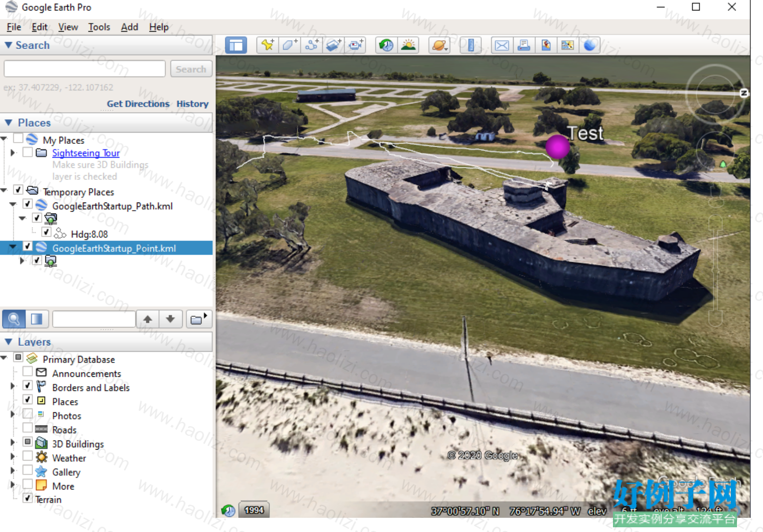This screenshot has height=532, width=763.
Task: Disable the Borders and Labels layer
Action: (x=28, y=386)
